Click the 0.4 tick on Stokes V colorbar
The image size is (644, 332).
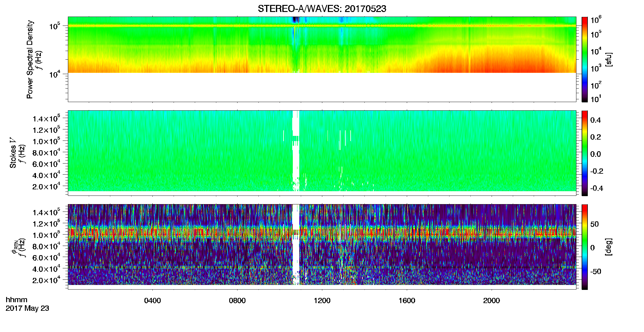[x=595, y=120]
